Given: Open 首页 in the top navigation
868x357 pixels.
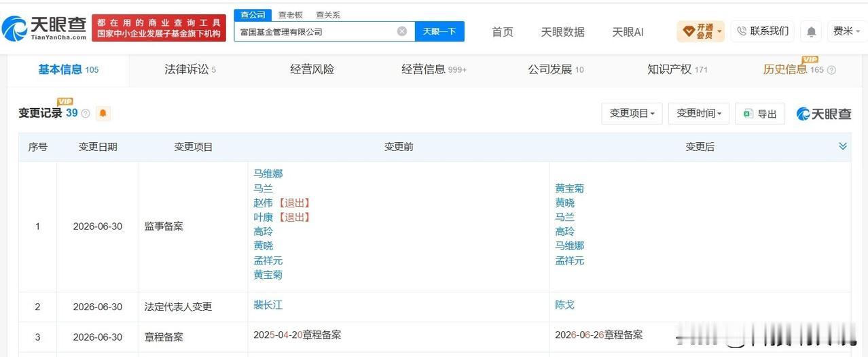Looking at the screenshot, I should tap(503, 31).
